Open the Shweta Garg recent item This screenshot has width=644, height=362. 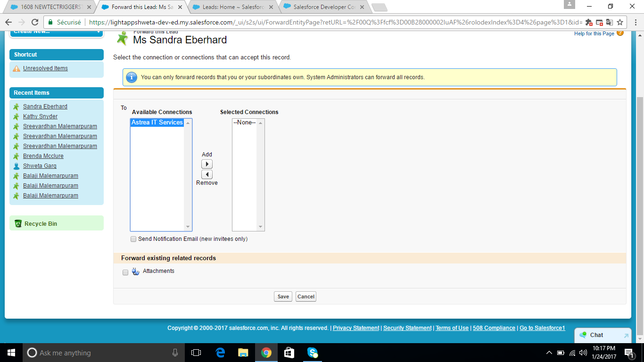pyautogui.click(x=40, y=166)
